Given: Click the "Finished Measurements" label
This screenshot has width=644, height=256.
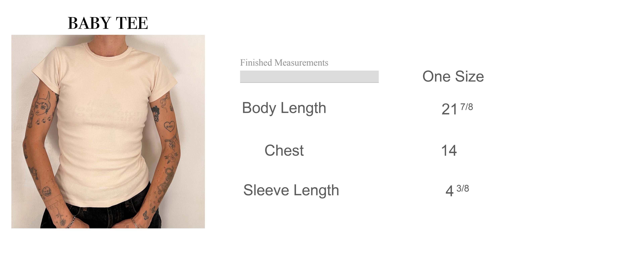Looking at the screenshot, I should (x=284, y=63).
